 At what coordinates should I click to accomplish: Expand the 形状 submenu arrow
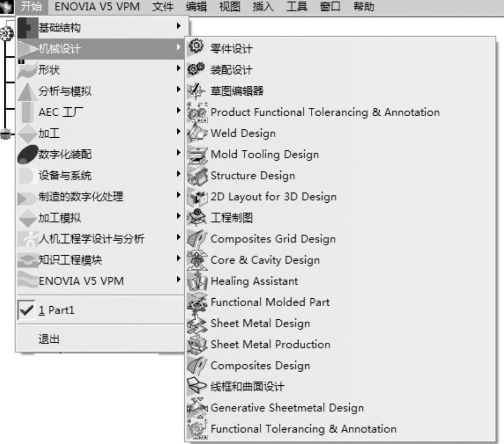[178, 68]
